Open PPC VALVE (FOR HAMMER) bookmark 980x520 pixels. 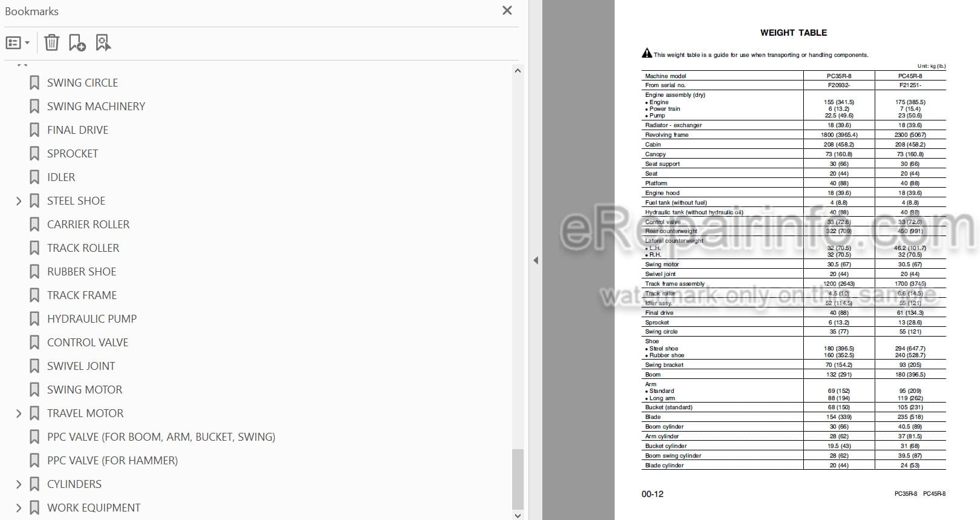(113, 461)
